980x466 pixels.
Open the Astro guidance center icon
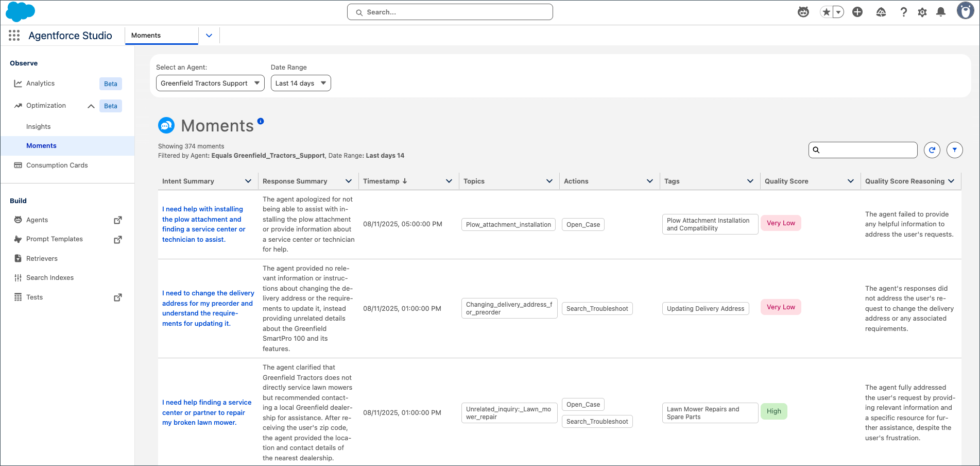coord(803,12)
